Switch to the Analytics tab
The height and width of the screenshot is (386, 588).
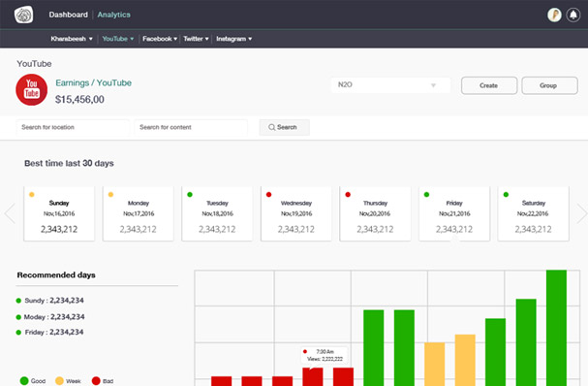point(114,15)
